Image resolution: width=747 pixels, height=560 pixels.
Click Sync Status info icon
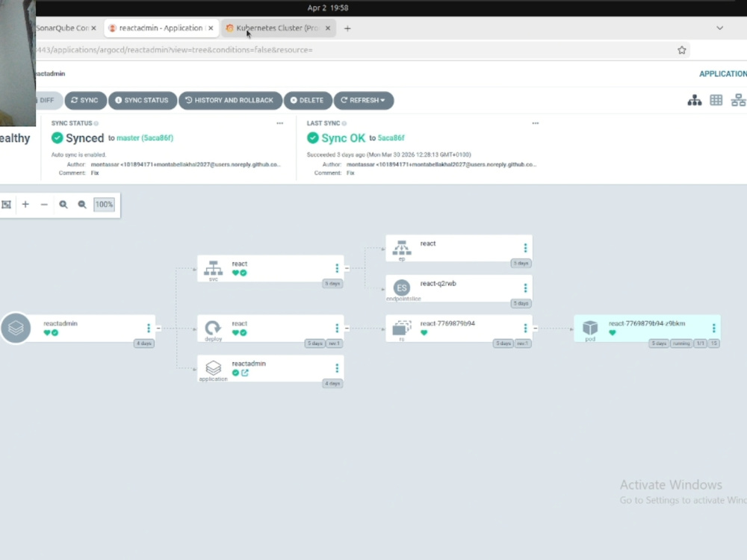tap(96, 123)
